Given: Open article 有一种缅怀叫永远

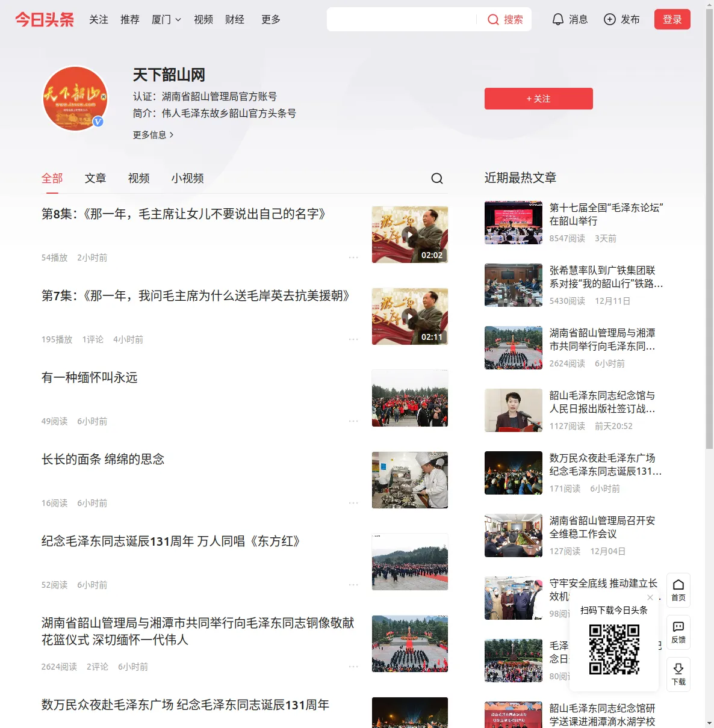Looking at the screenshot, I should pyautogui.click(x=90, y=378).
